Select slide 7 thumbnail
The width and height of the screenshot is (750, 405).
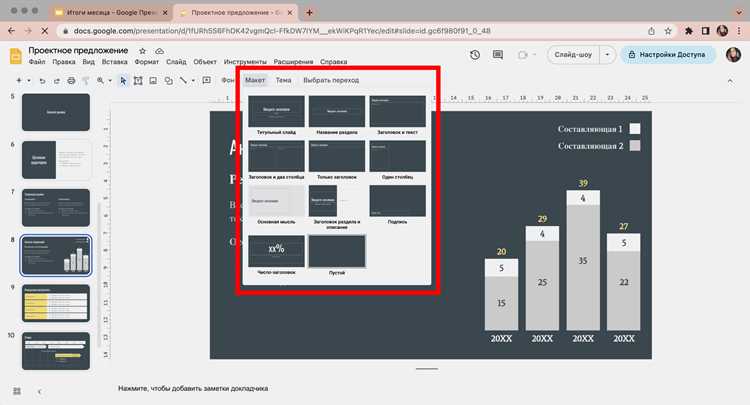click(x=55, y=208)
